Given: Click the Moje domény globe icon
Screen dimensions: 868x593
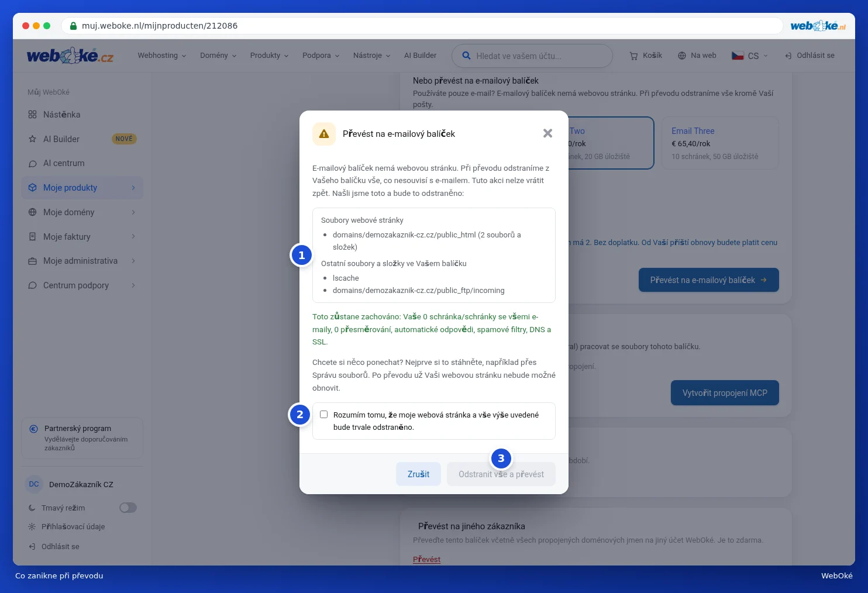Looking at the screenshot, I should [x=32, y=212].
